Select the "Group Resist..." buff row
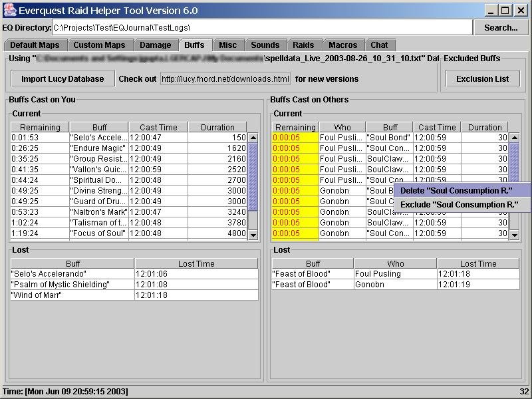Viewport: 532px width, 399px height. pos(128,159)
